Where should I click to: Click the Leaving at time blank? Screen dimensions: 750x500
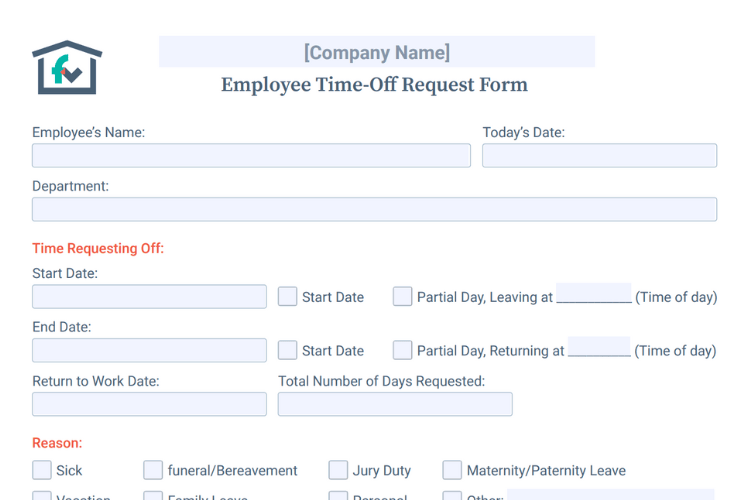[593, 294]
